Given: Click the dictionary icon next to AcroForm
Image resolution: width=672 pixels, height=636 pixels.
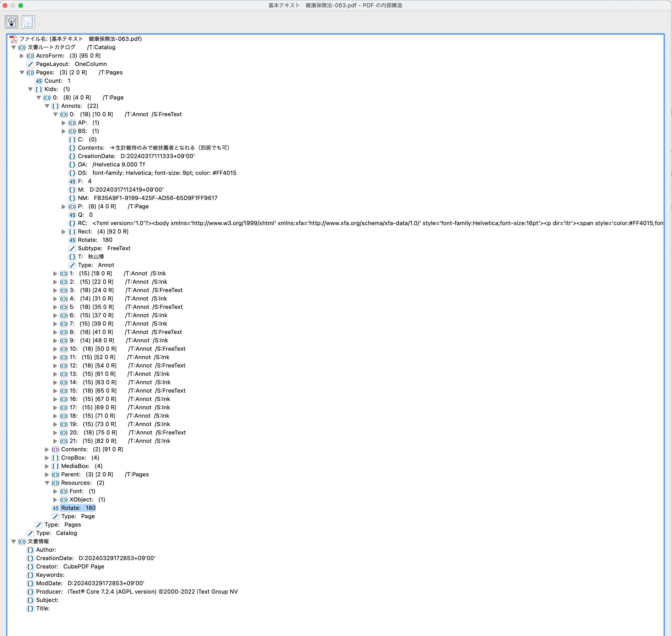Looking at the screenshot, I should (x=30, y=56).
